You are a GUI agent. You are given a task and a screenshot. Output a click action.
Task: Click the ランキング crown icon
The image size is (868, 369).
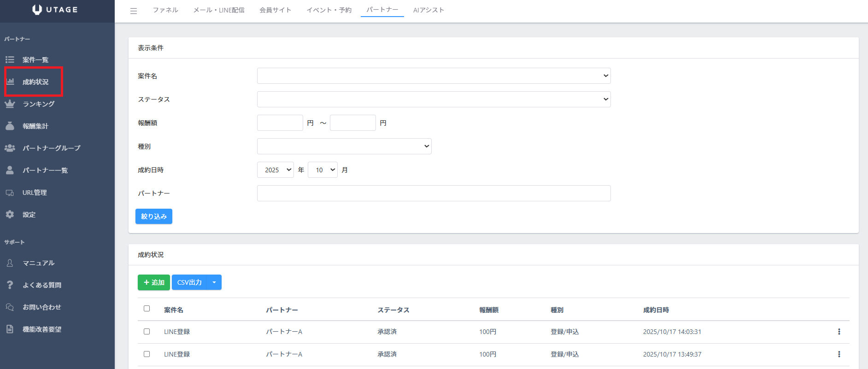[x=10, y=104]
